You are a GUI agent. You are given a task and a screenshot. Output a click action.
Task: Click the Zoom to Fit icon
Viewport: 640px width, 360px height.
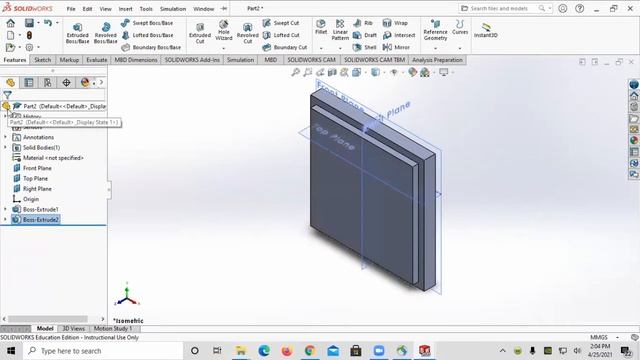[x=296, y=72]
